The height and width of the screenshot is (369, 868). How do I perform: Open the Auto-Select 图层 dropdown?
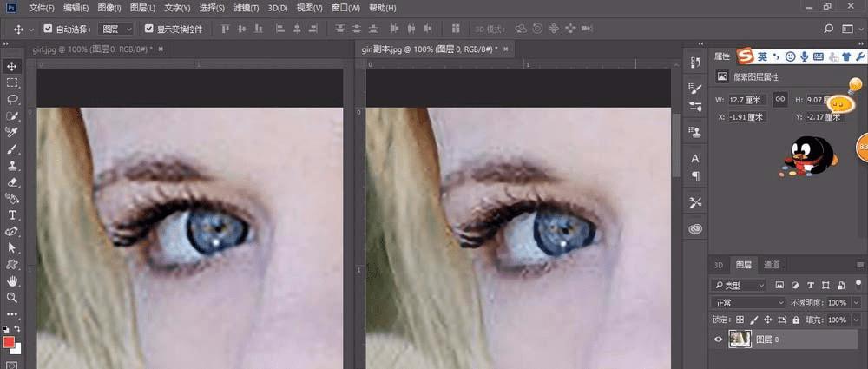pos(115,29)
